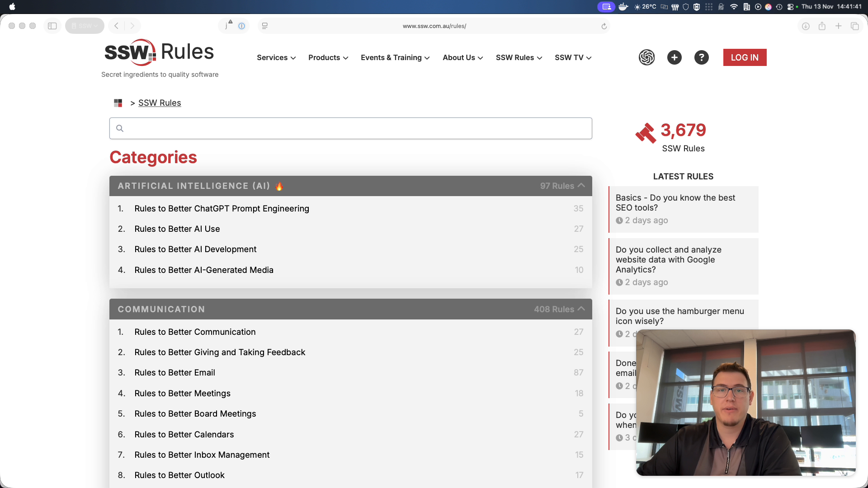
Task: Open the Wi-Fi menu bar icon
Action: [x=734, y=7]
